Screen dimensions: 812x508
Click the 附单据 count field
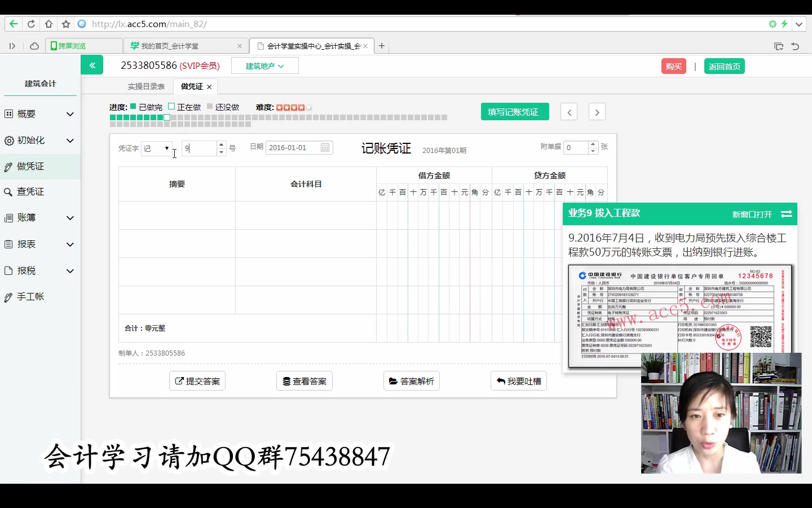576,147
